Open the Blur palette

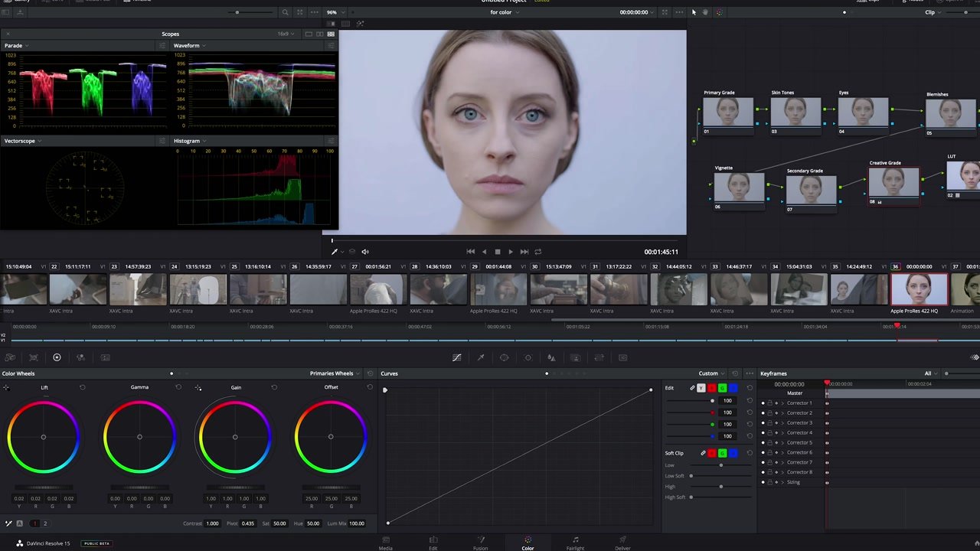point(552,357)
